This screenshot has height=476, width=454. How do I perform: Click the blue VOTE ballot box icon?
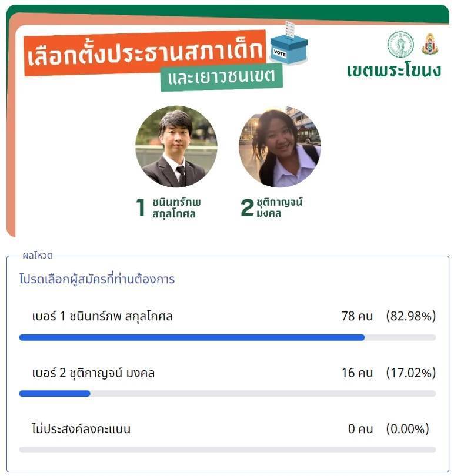[x=289, y=43]
